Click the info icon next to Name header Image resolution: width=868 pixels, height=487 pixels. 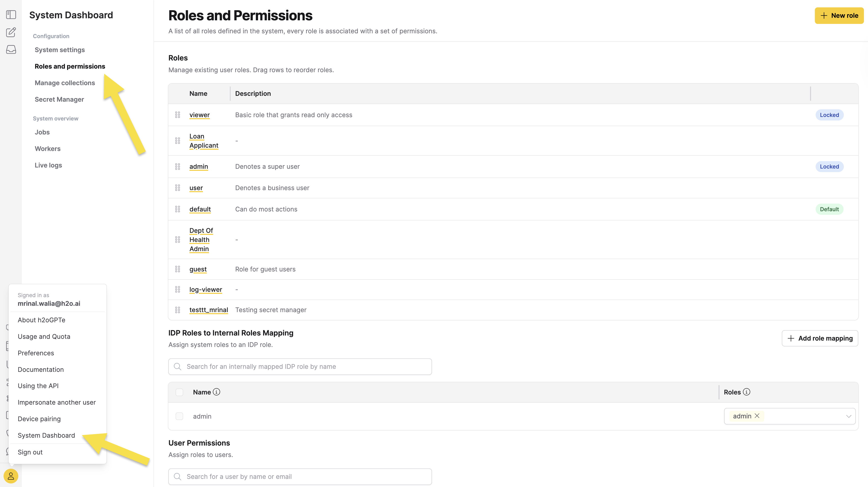[217, 392]
